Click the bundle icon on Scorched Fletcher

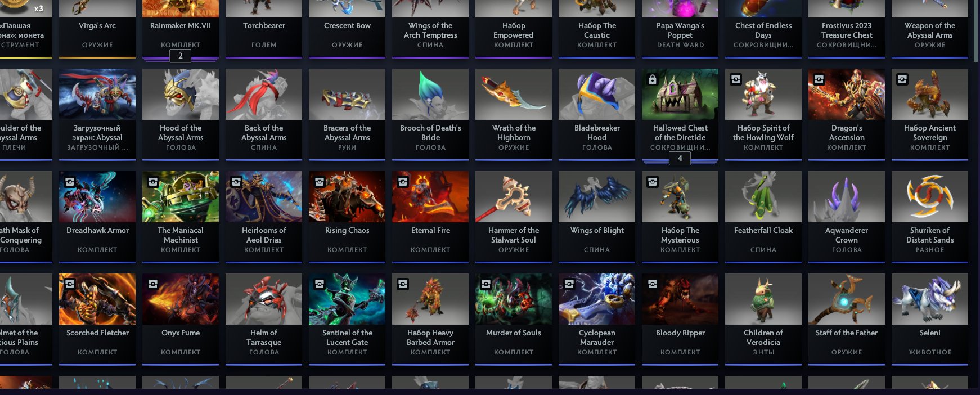pos(69,284)
